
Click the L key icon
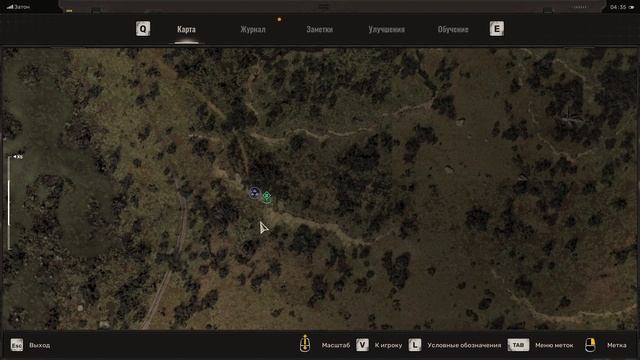[x=415, y=345]
